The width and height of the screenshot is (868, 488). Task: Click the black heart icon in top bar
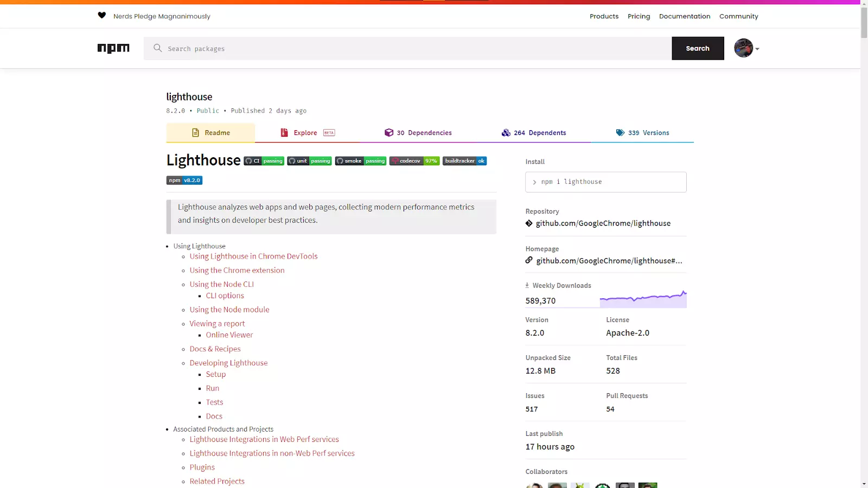[x=101, y=15]
